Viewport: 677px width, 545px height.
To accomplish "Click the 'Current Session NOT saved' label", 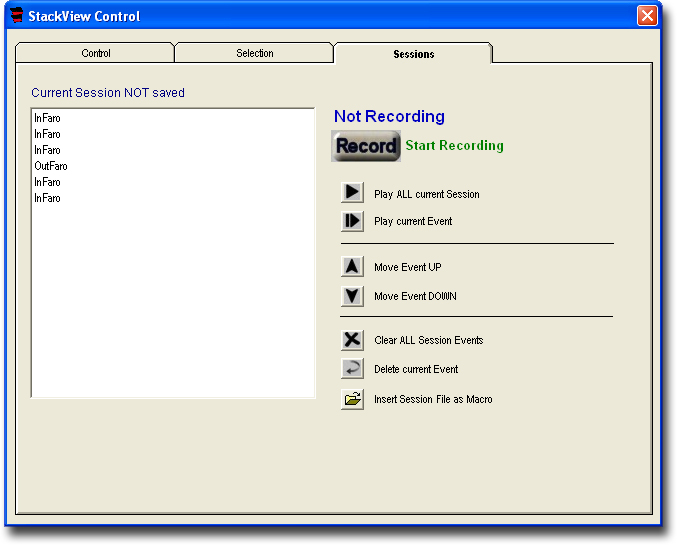I will point(108,92).
